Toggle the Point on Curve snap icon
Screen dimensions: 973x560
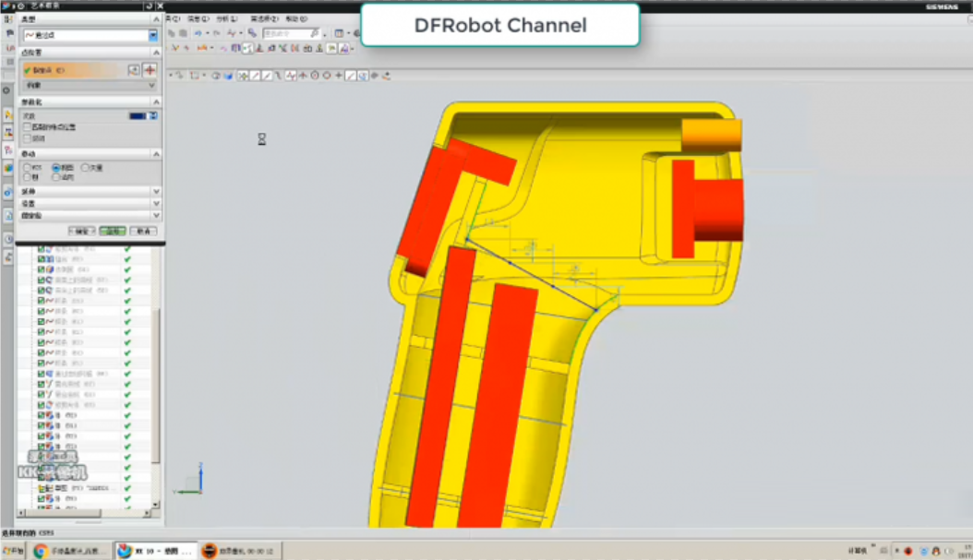pyautogui.click(x=351, y=76)
